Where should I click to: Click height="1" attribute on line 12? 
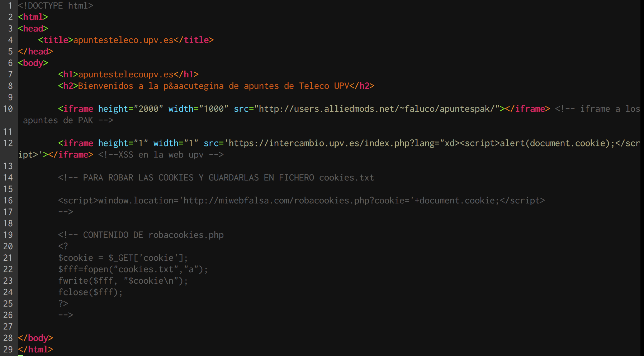[123, 143]
